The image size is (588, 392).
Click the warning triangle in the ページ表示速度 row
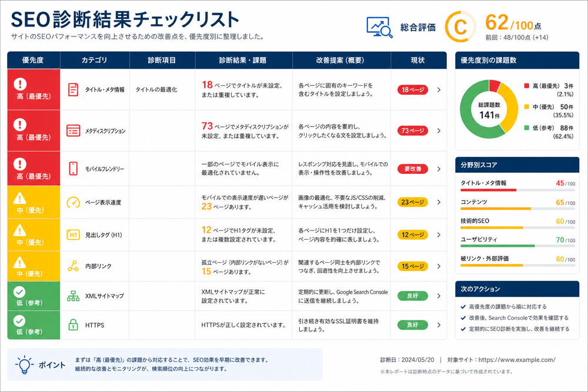tap(19, 198)
